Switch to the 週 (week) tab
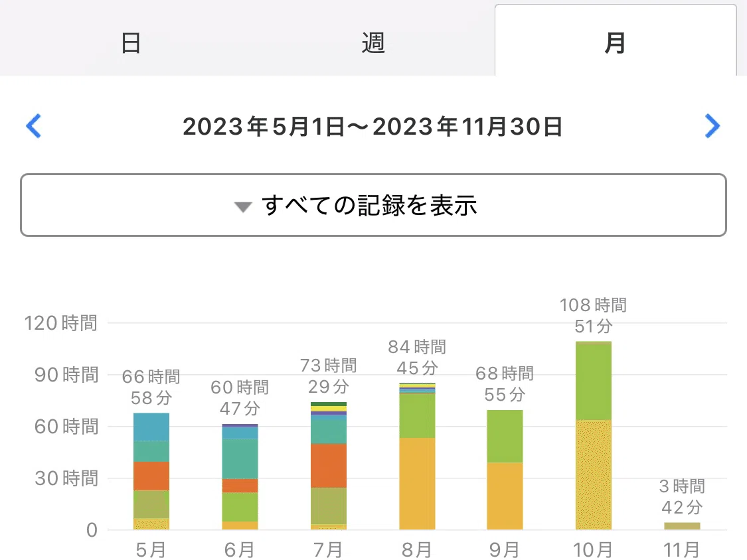747x560 pixels. tap(373, 43)
